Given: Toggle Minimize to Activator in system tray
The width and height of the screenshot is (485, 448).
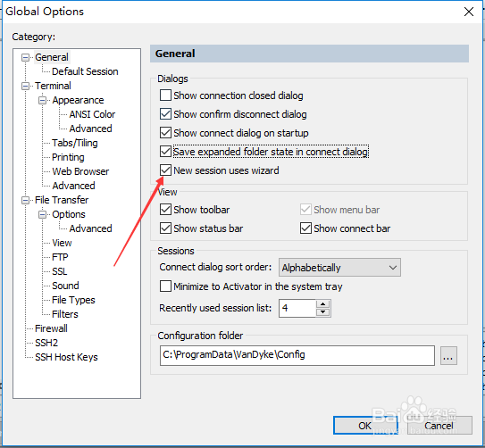Looking at the screenshot, I should (x=165, y=286).
